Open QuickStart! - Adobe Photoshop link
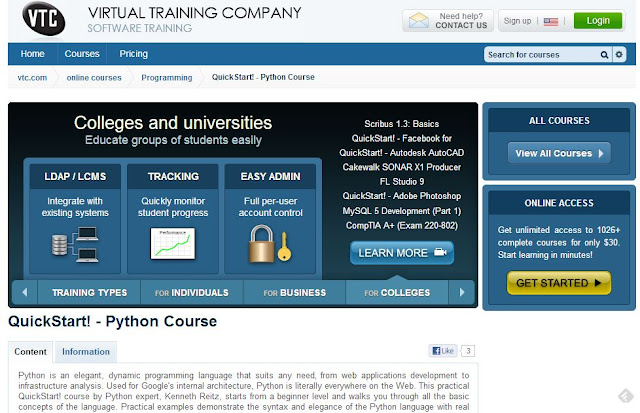640x413 pixels. click(x=402, y=196)
